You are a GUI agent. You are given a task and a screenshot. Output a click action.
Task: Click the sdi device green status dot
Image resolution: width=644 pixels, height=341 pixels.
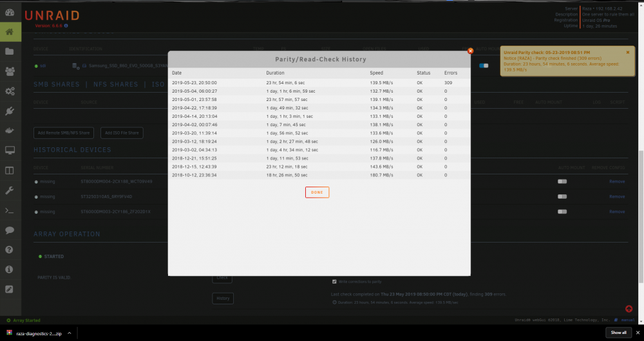click(x=36, y=66)
